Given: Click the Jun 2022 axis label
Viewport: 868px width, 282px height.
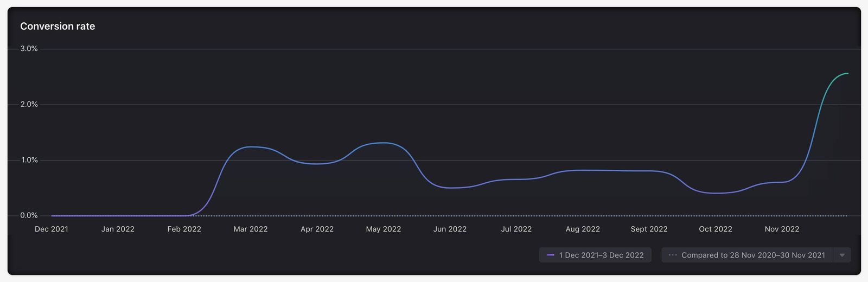Looking at the screenshot, I should pyautogui.click(x=450, y=229).
